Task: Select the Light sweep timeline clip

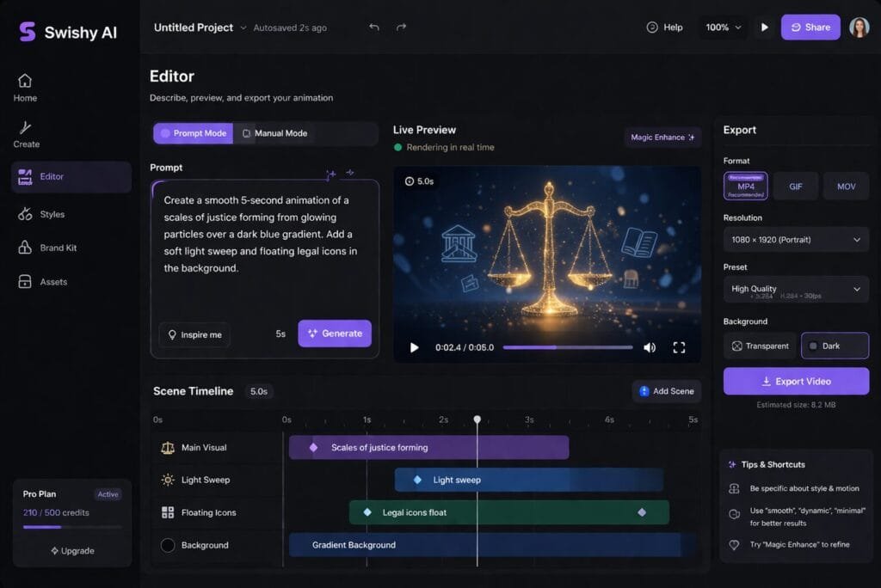Action: (529, 480)
